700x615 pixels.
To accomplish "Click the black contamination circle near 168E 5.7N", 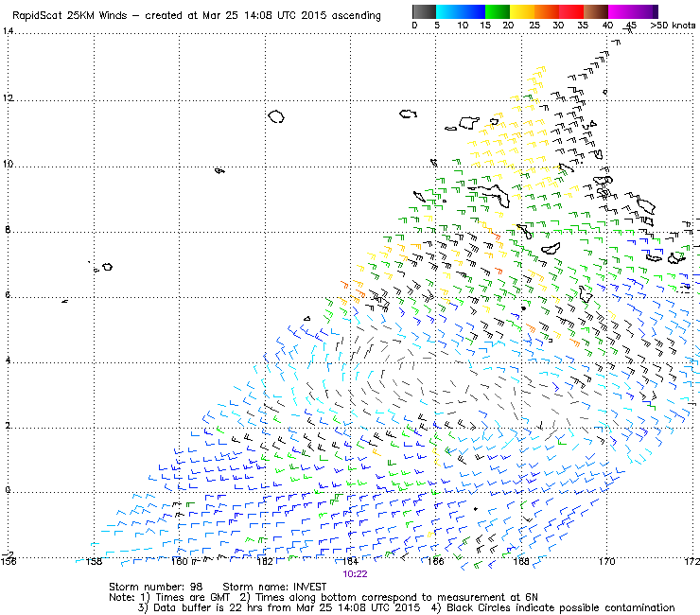I will click(x=524, y=308).
